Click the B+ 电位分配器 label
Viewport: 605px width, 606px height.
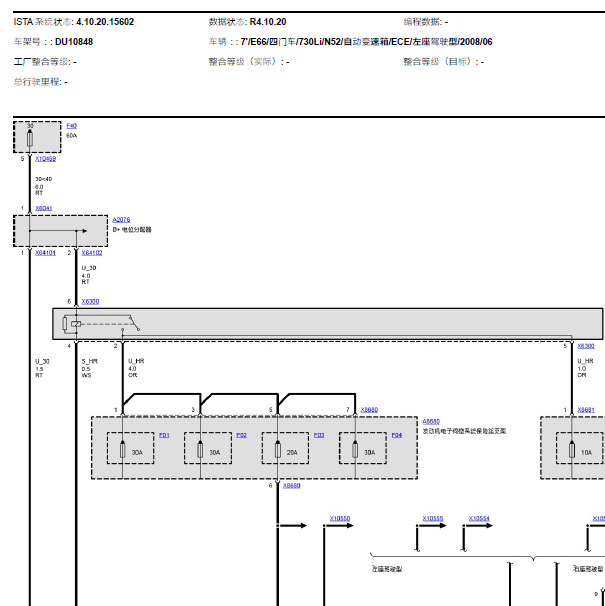point(132,230)
